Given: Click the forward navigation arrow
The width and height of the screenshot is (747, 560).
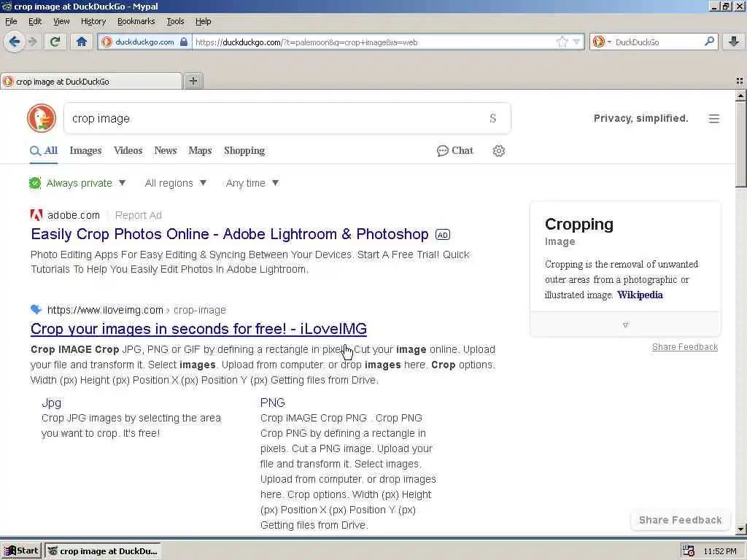Looking at the screenshot, I should click(32, 42).
